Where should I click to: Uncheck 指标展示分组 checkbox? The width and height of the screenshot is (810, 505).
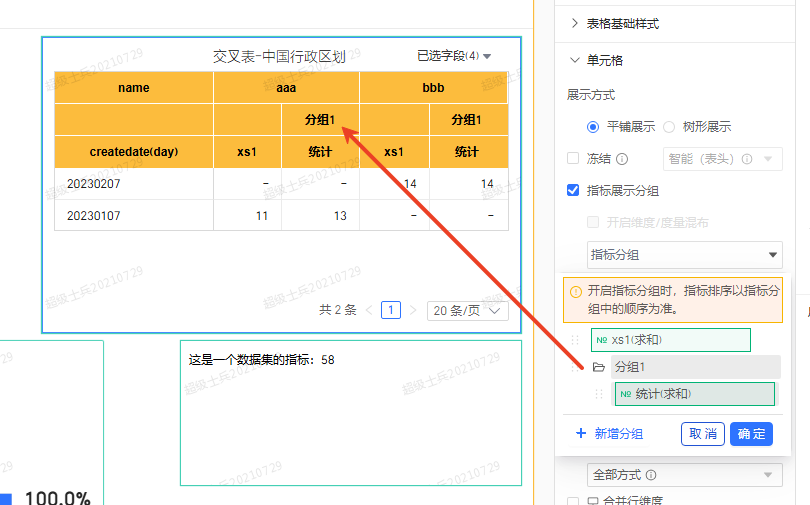tap(573, 190)
